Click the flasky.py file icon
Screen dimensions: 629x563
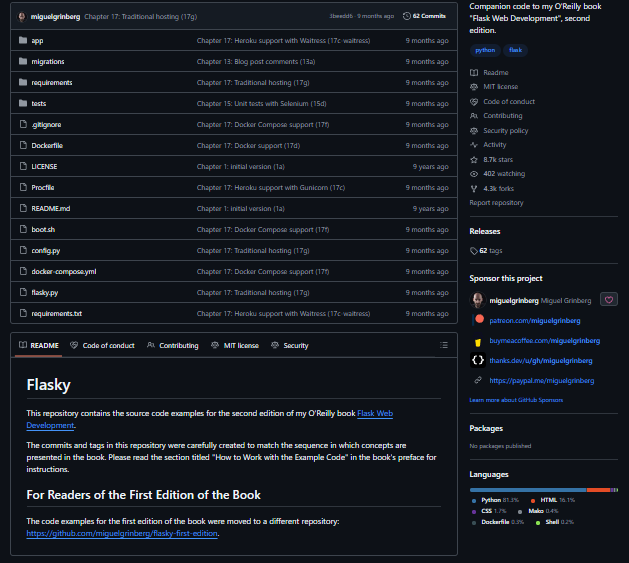coord(23,292)
